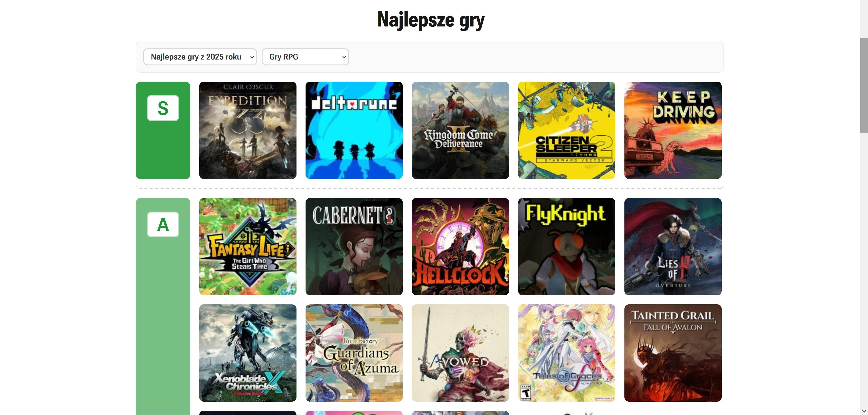Click the Citizen Sleeper 2 cover
868x415 pixels.
[567, 130]
